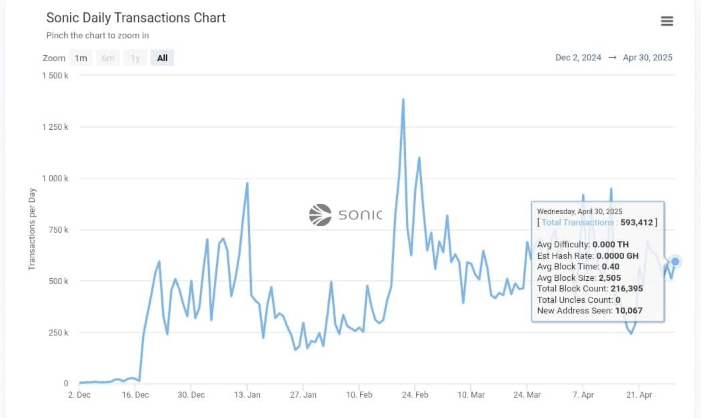Click the Sonic Daily Transactions Chart title
The height and width of the screenshot is (418, 701).
point(136,17)
